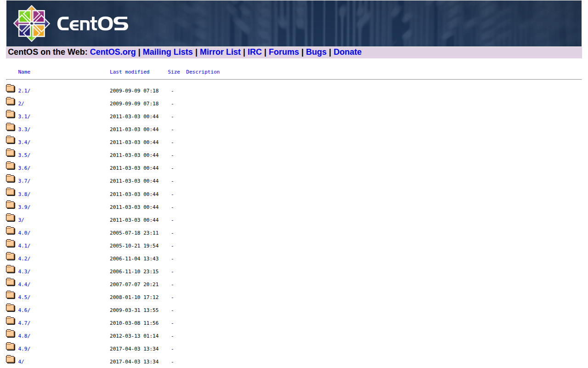588x368 pixels.
Task: Open the Forums link
Action: [284, 52]
